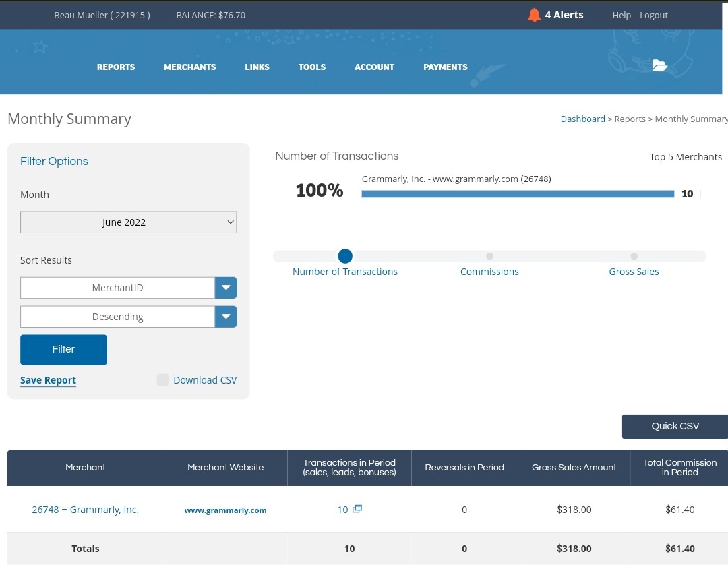Click the 4 Alerts text
Screen dimensions: 728x579
tap(564, 15)
